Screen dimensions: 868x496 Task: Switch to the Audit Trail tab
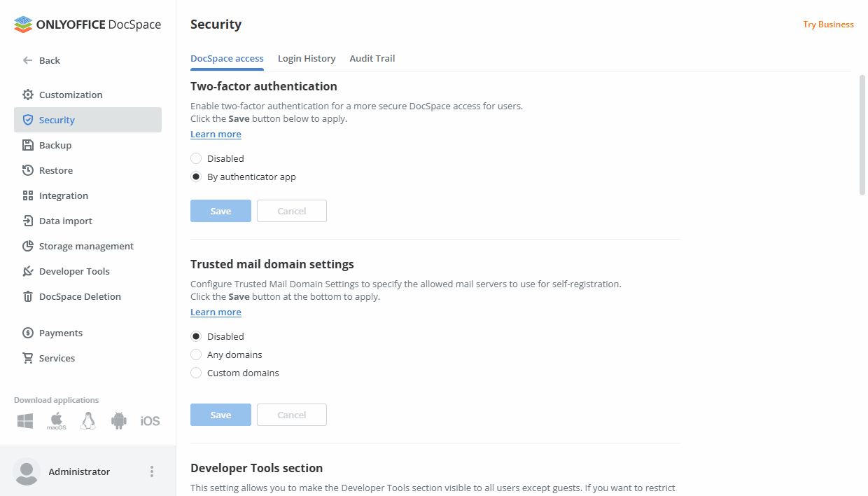click(372, 58)
